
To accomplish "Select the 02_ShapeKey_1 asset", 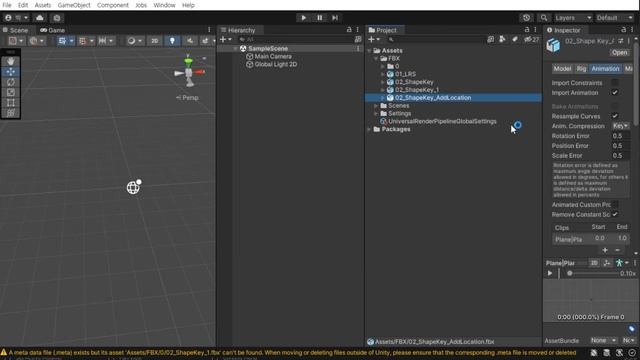I will (x=417, y=90).
